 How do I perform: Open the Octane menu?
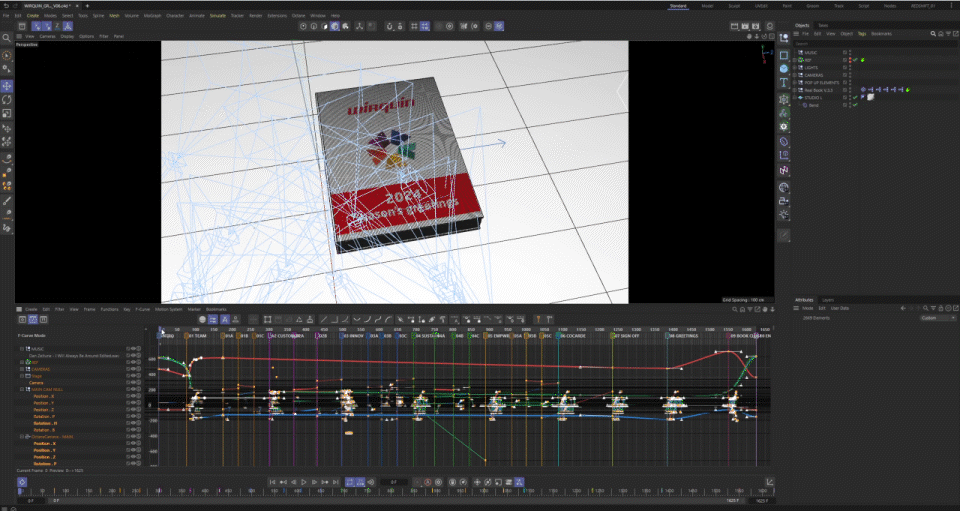[x=298, y=16]
